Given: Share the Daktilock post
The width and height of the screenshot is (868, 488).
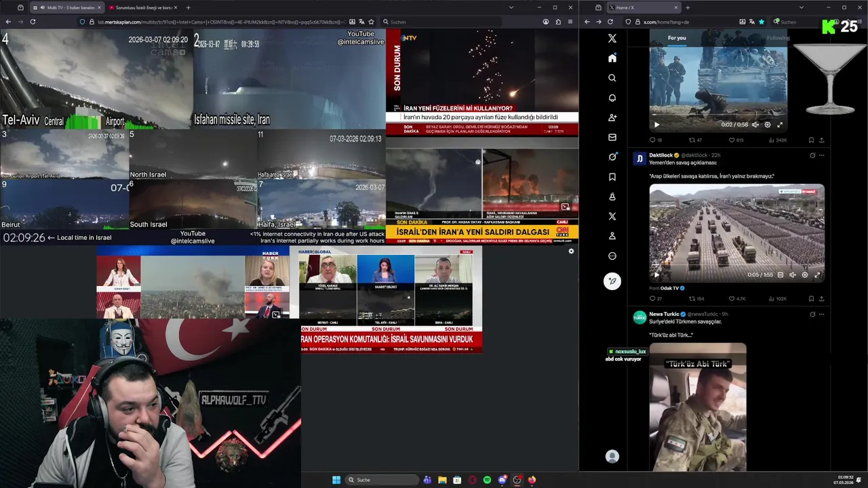Looking at the screenshot, I should pyautogui.click(x=822, y=299).
